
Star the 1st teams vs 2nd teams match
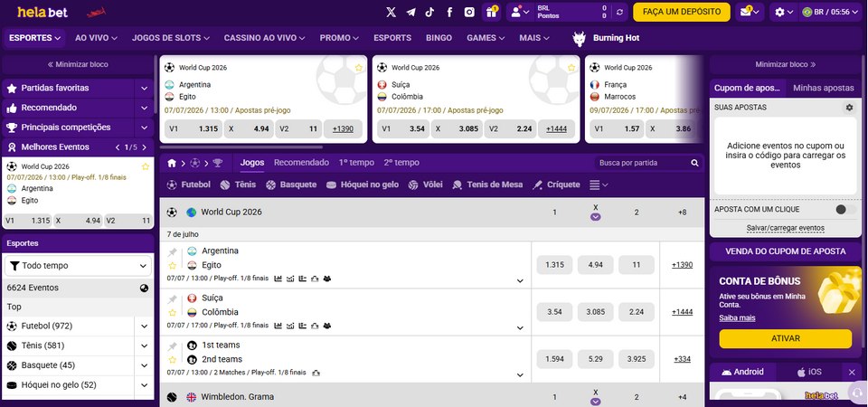click(x=172, y=360)
